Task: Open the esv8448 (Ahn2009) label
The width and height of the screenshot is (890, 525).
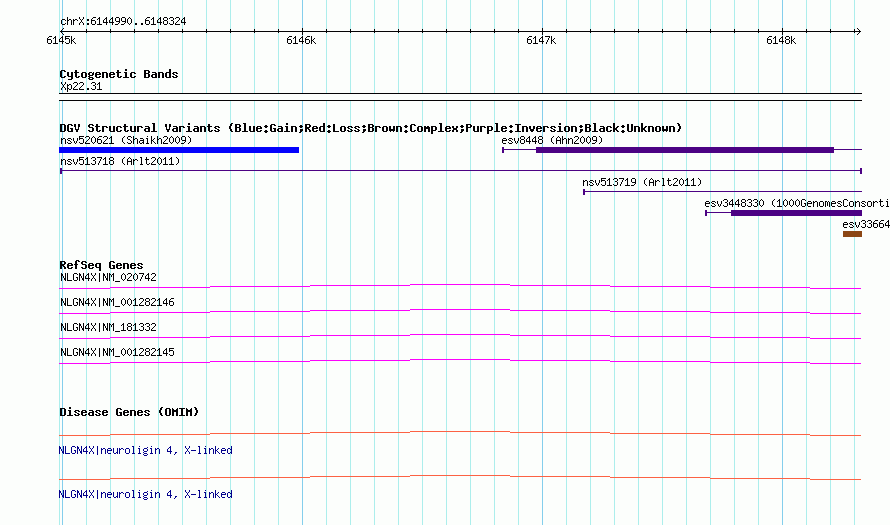Action: point(552,140)
